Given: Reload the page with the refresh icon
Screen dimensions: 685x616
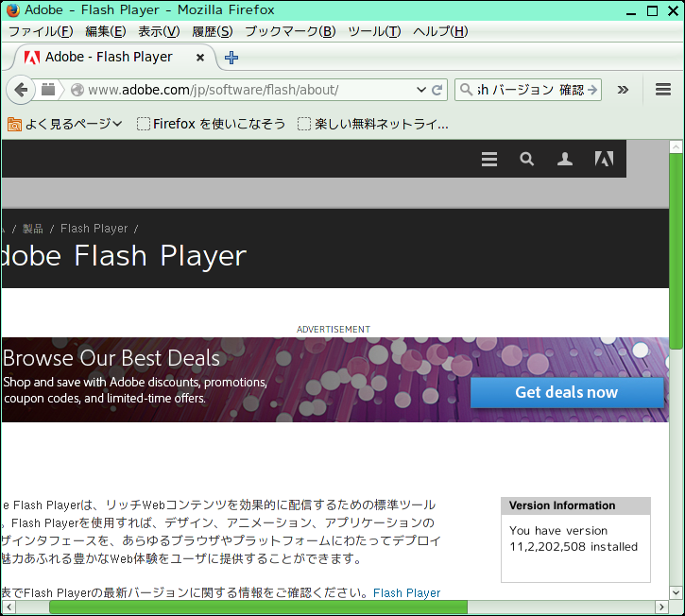Looking at the screenshot, I should point(437,90).
